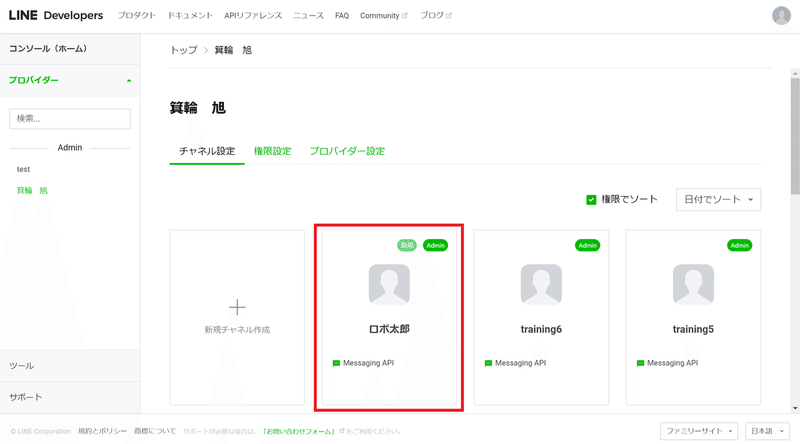The width and height of the screenshot is (800, 444).
Task: Open the ファミリーサイト dropdown
Action: tap(699, 431)
